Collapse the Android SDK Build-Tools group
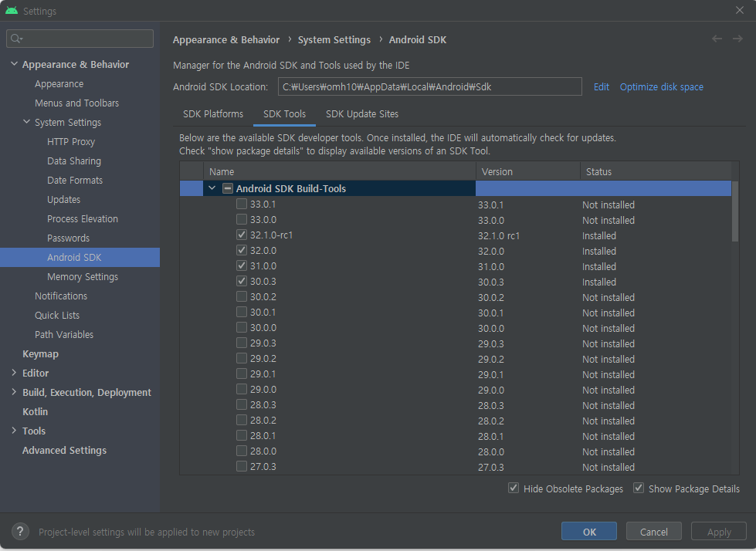Image resolution: width=756 pixels, height=551 pixels. [212, 188]
